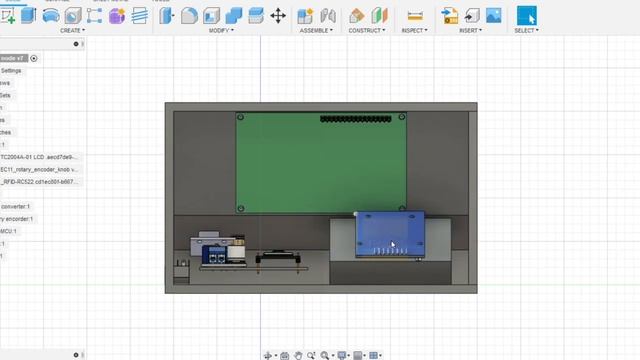640x360 pixels.
Task: Select the Settings item in browser
Action: pyautogui.click(x=11, y=71)
